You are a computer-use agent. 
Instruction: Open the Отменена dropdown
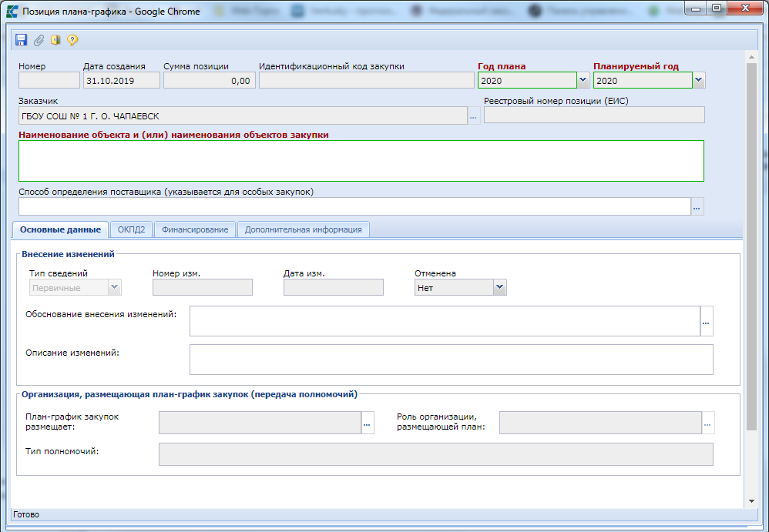(x=500, y=287)
